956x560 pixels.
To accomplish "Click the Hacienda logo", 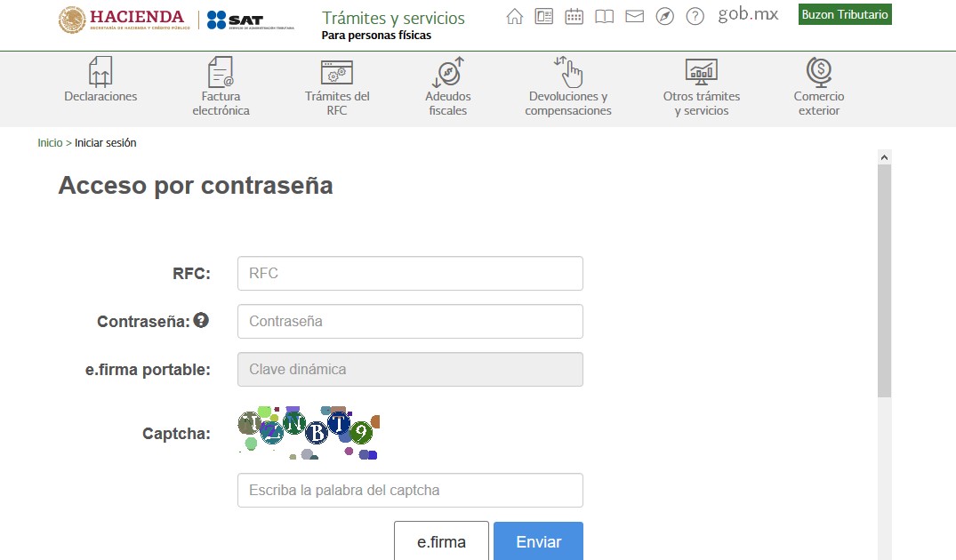I will (x=125, y=20).
